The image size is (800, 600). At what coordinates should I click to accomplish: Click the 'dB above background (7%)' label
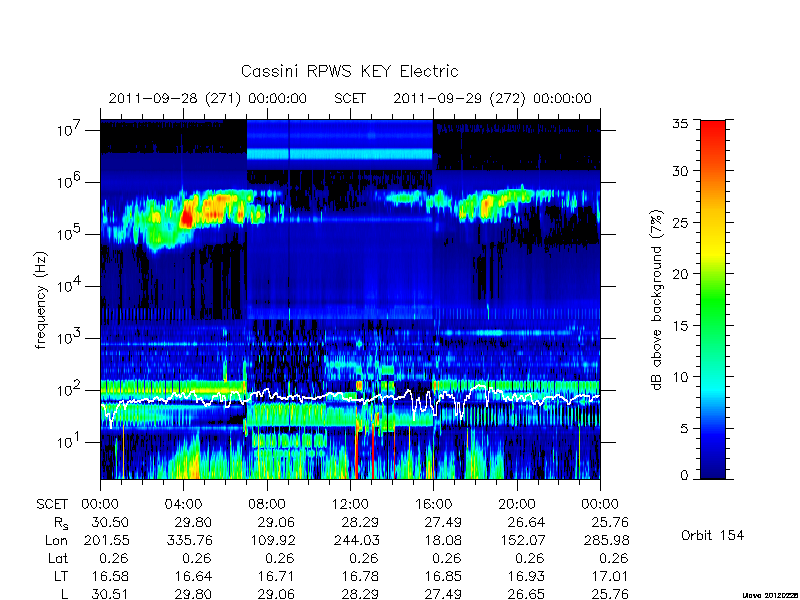[658, 300]
